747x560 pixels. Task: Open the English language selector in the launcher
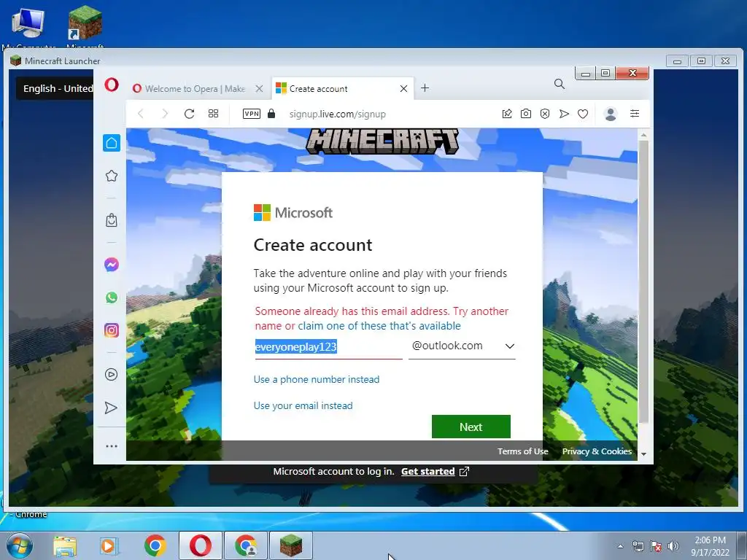55,88
